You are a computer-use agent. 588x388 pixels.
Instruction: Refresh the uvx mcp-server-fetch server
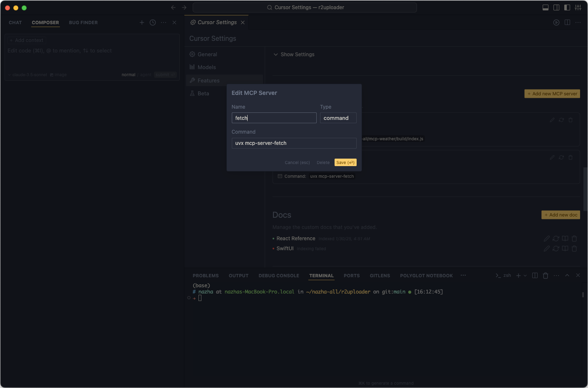pos(561,157)
